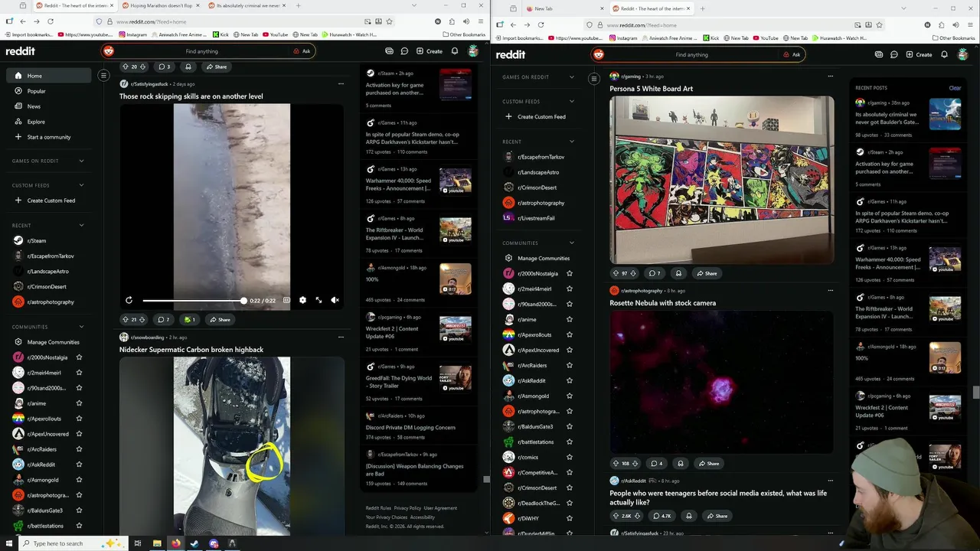980x551 pixels.
Task: Enter fullscreen on rock skipping video
Action: click(318, 300)
